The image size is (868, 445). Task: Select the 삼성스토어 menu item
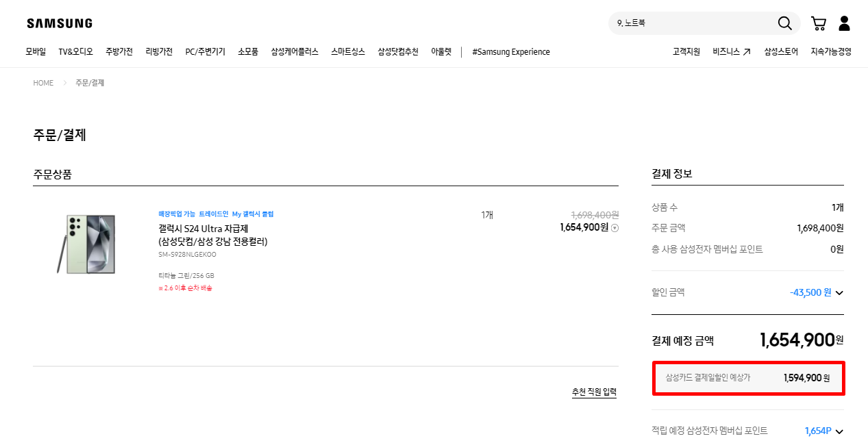(x=780, y=51)
